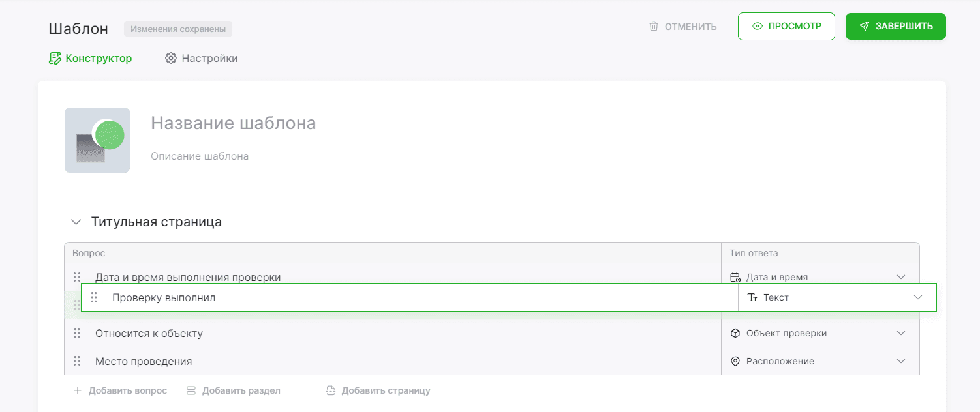This screenshot has width=980, height=412.
Task: Collapse the Титульная страница section
Action: tap(76, 222)
